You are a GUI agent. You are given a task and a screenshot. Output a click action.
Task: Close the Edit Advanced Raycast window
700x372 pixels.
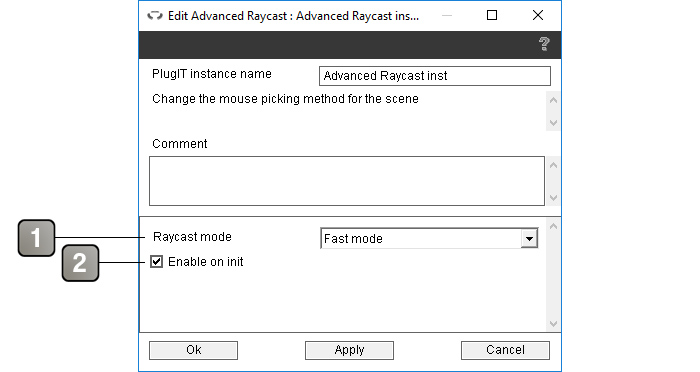(x=538, y=15)
